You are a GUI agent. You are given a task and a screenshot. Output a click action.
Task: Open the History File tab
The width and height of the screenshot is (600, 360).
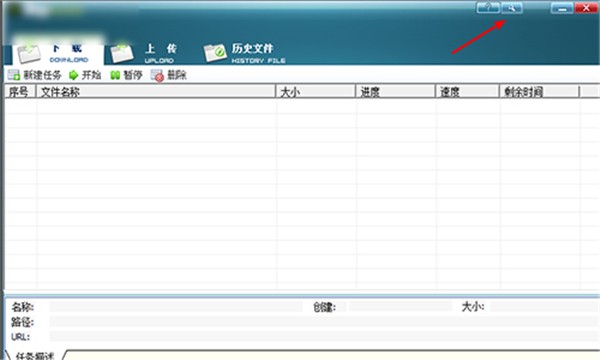(244, 53)
